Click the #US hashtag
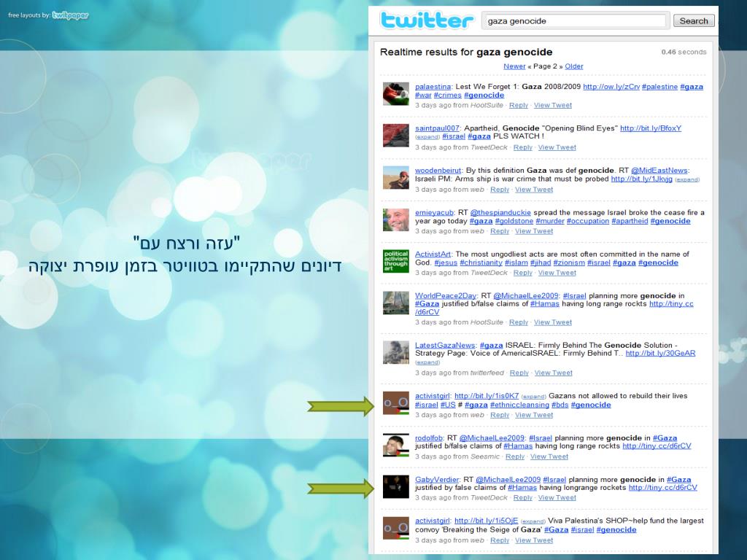This screenshot has height=560, width=747. 448,405
